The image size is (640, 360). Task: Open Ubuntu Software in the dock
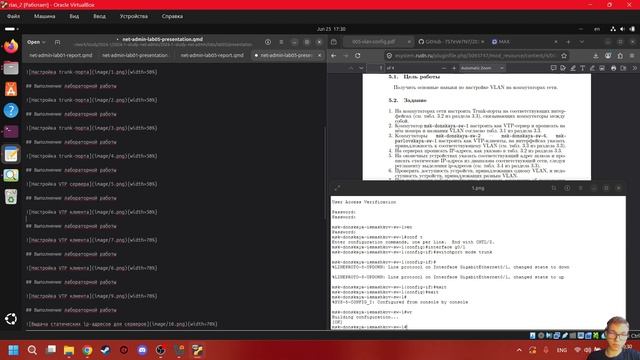(11, 89)
